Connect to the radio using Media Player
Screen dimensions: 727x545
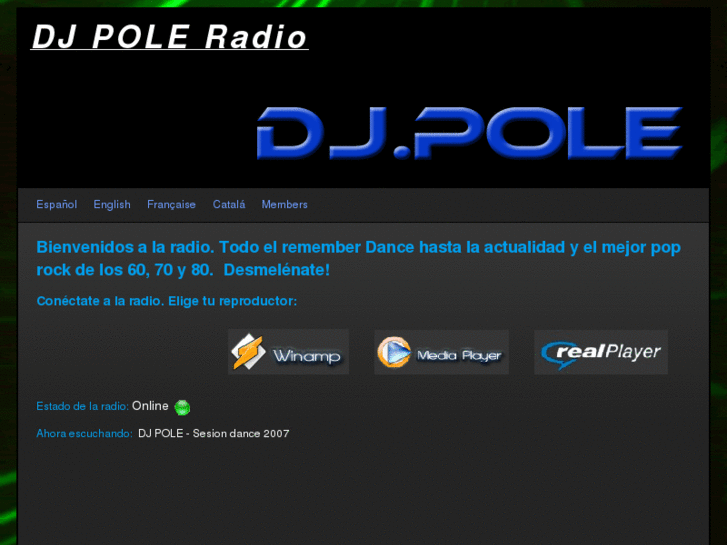[441, 352]
